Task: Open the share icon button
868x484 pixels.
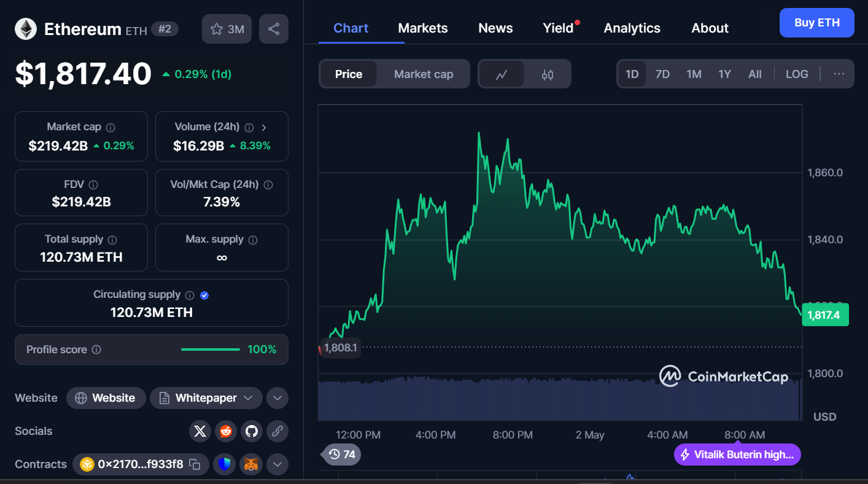Action: pyautogui.click(x=274, y=29)
